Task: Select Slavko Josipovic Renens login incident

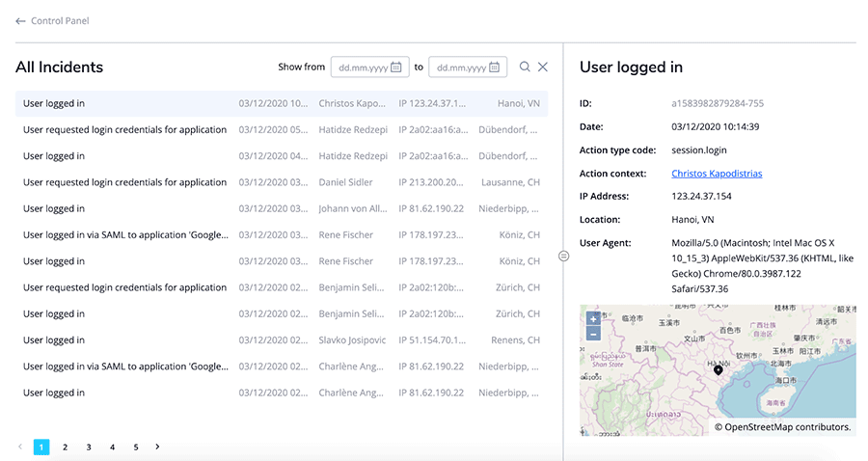Action: [281, 340]
